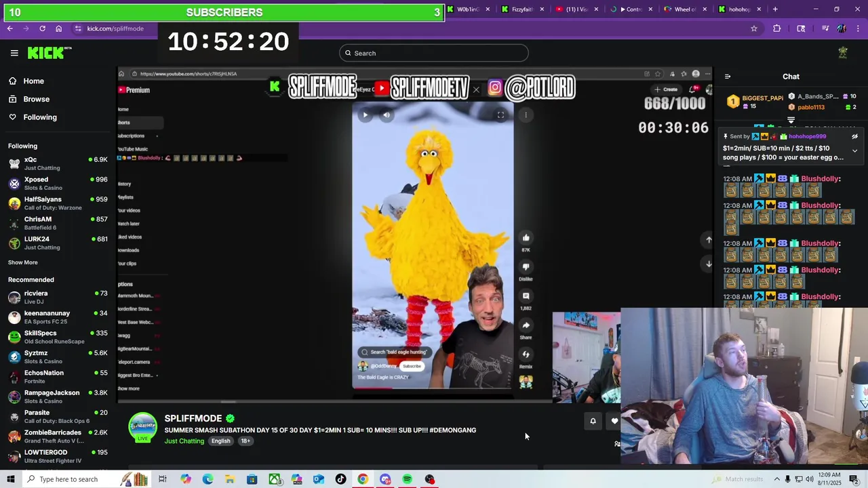Open Syztmz recommended channel
This screenshot has height=488, width=868.
click(58, 357)
